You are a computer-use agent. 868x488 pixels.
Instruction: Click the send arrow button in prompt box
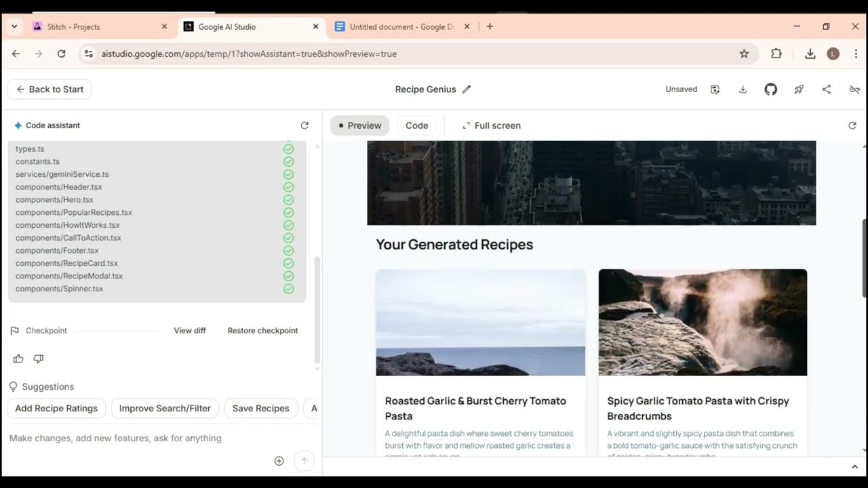click(x=304, y=461)
